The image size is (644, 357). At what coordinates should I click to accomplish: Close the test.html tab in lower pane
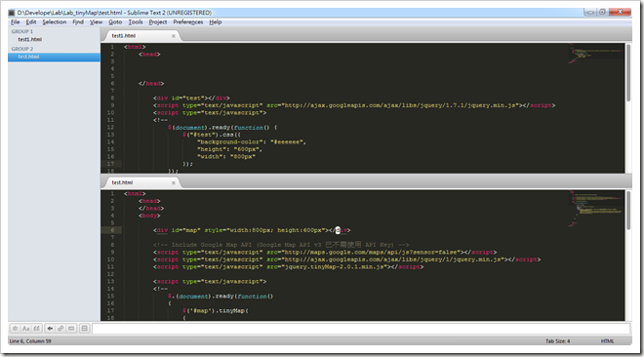[x=174, y=182]
